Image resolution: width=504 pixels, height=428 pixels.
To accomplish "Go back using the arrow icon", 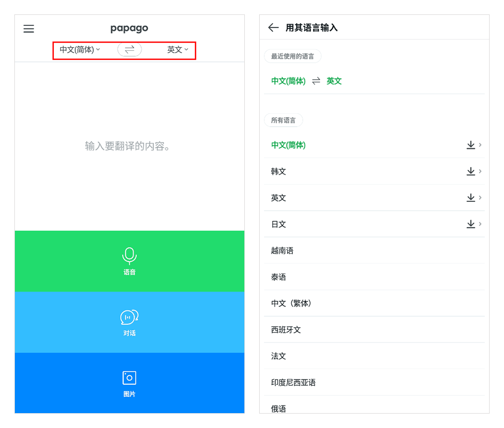I will click(273, 28).
